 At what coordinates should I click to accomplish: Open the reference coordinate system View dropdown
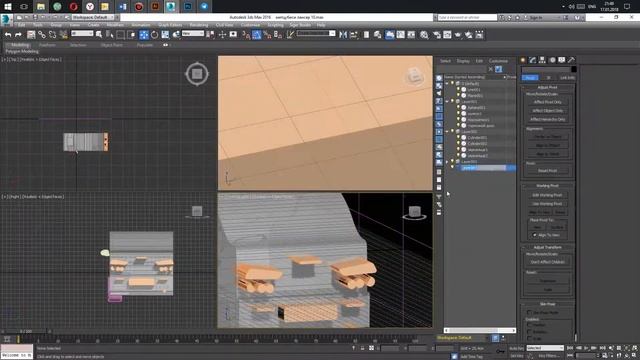point(193,33)
